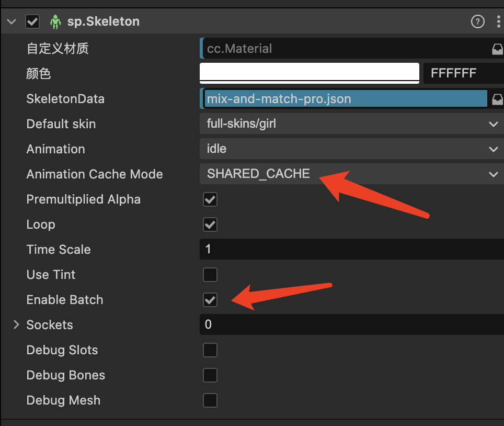Viewport: 504px width, 426px height.
Task: Click the green sp.Skeleton component icon
Action: point(55,21)
